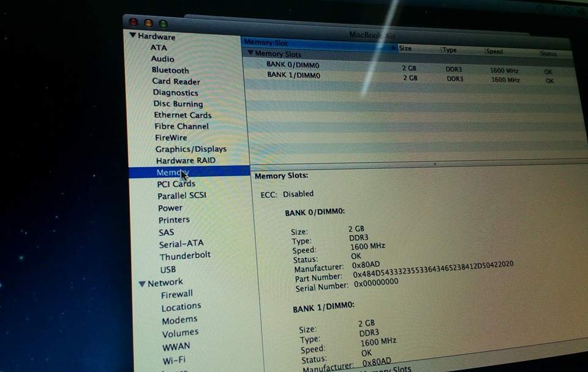Select the BANK 0/DIMM0 table row

tap(293, 65)
